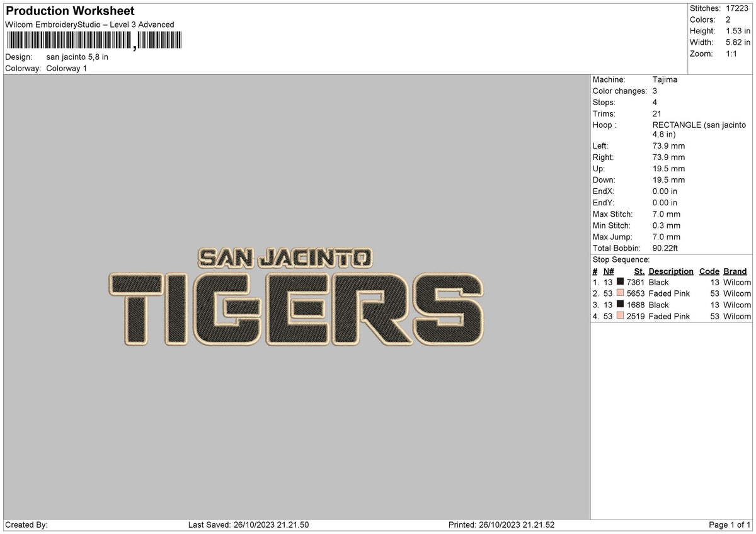Click the Min Stitch value '0.3 mm'
756x534 pixels.
667,225
